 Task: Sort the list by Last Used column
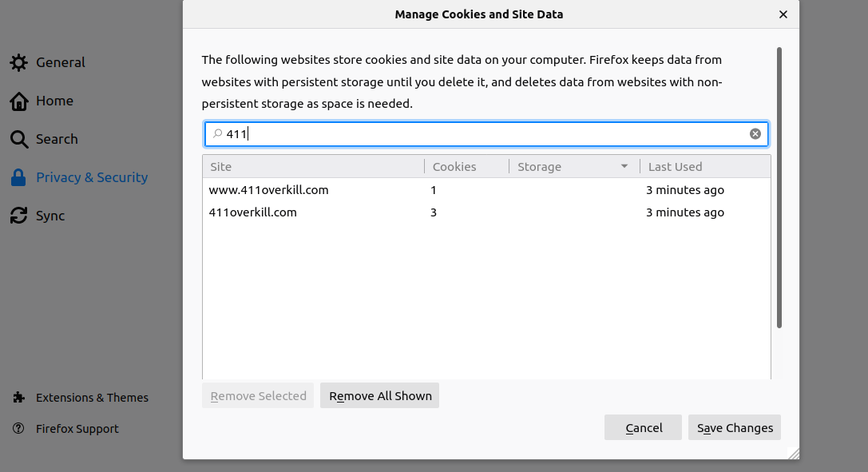(703, 167)
